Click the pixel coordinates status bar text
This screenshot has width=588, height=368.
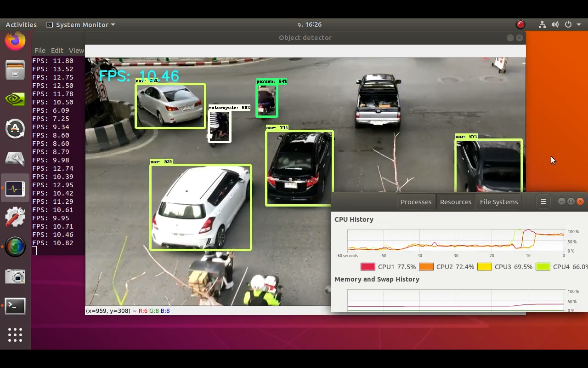coord(128,311)
